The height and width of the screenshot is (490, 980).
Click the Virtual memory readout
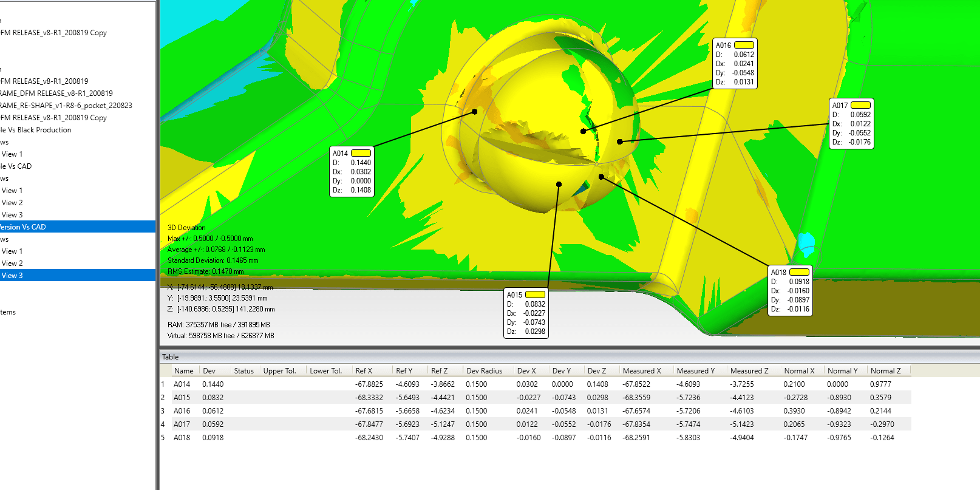pos(220,335)
